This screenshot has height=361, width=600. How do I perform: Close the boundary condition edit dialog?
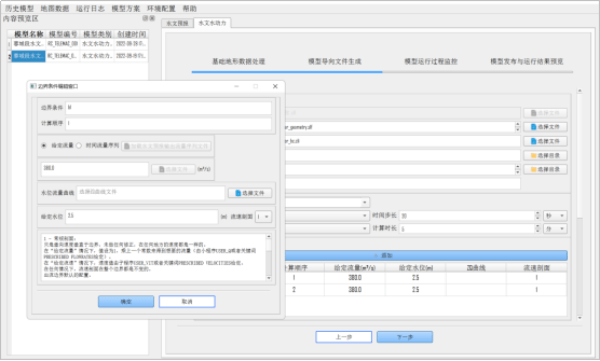coord(275,87)
